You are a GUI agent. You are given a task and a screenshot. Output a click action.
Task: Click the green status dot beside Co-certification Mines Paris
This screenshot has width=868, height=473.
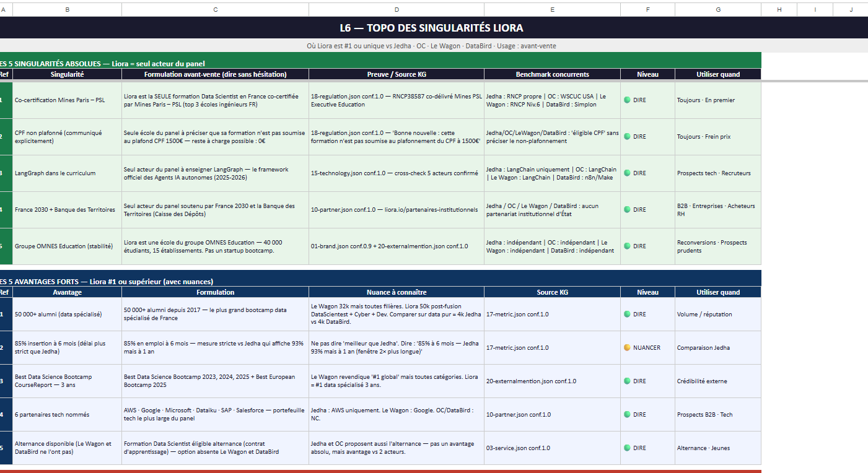point(627,100)
